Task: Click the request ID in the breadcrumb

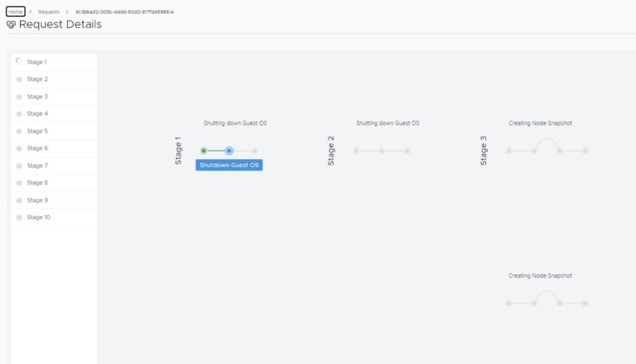Action: (124, 12)
